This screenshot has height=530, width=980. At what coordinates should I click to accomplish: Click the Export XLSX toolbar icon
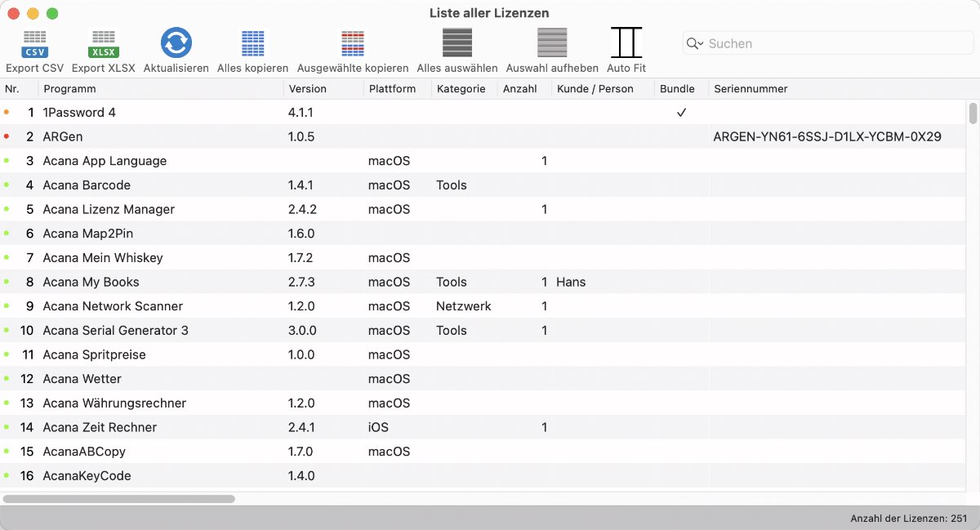click(x=104, y=43)
